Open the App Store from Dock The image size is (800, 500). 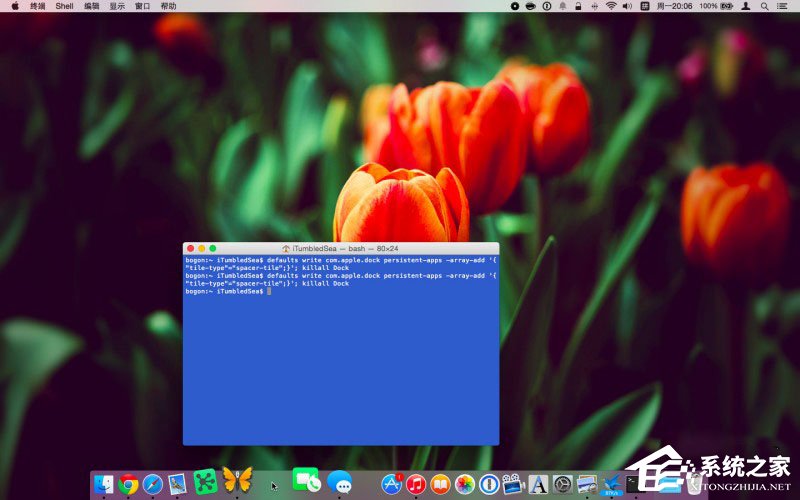tap(392, 484)
